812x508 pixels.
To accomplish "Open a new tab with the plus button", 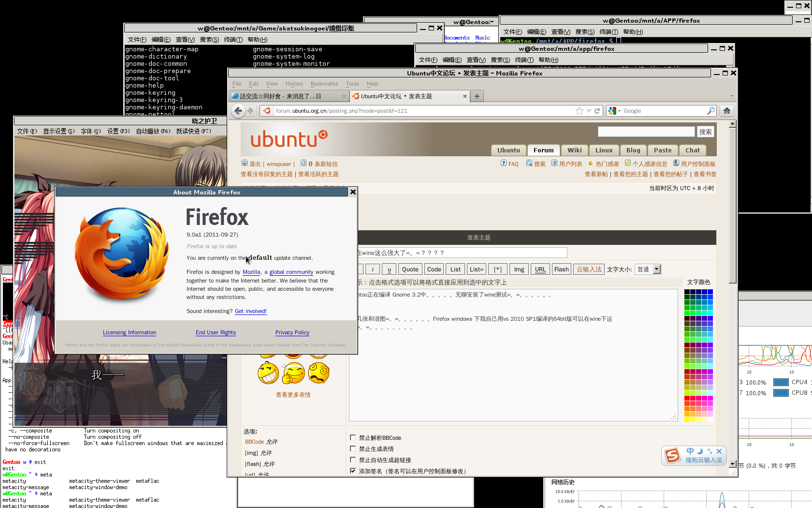I will pos(477,96).
